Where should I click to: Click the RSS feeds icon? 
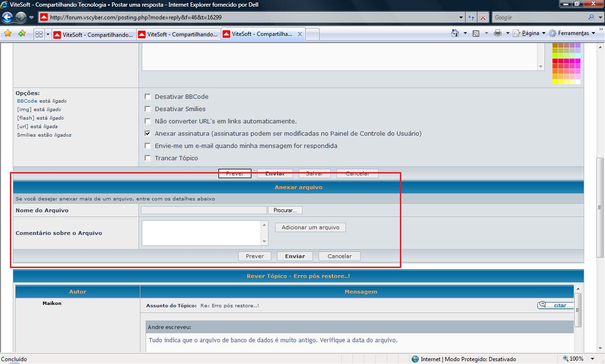(x=476, y=33)
